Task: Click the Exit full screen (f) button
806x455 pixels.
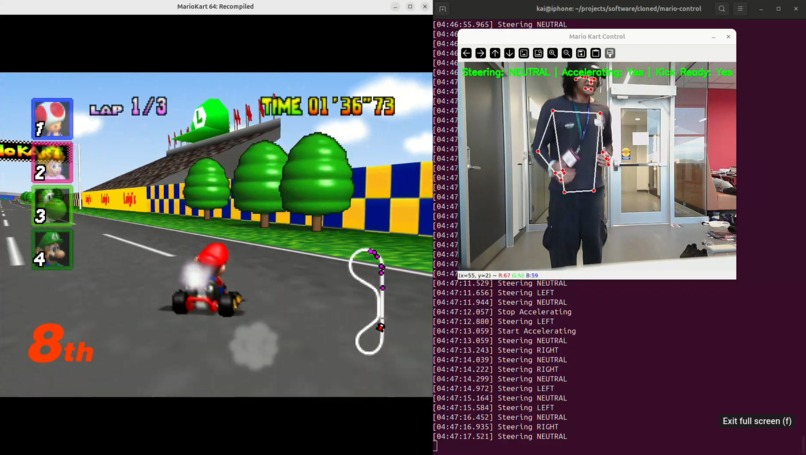Action: point(757,421)
